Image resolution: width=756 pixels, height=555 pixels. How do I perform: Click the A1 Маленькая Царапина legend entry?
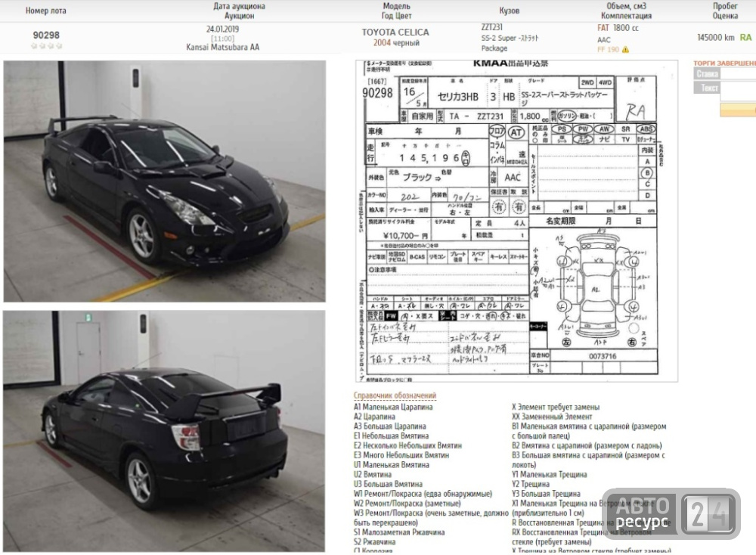click(393, 407)
